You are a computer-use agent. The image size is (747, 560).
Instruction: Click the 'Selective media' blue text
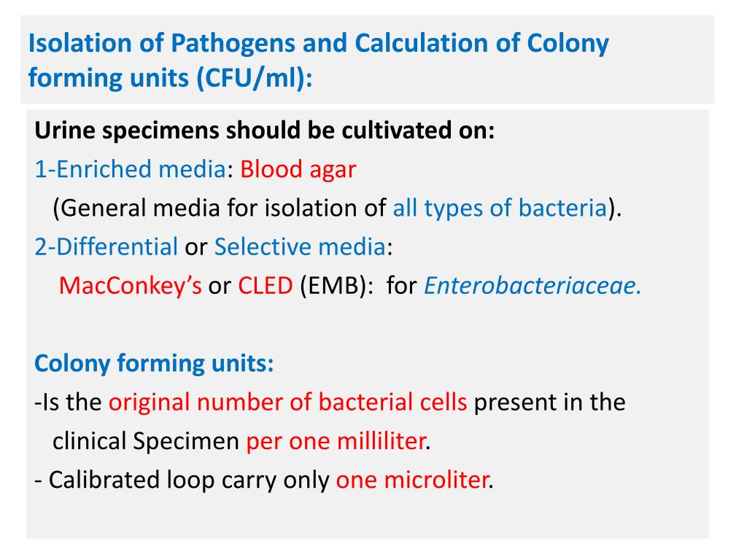click(x=299, y=247)
